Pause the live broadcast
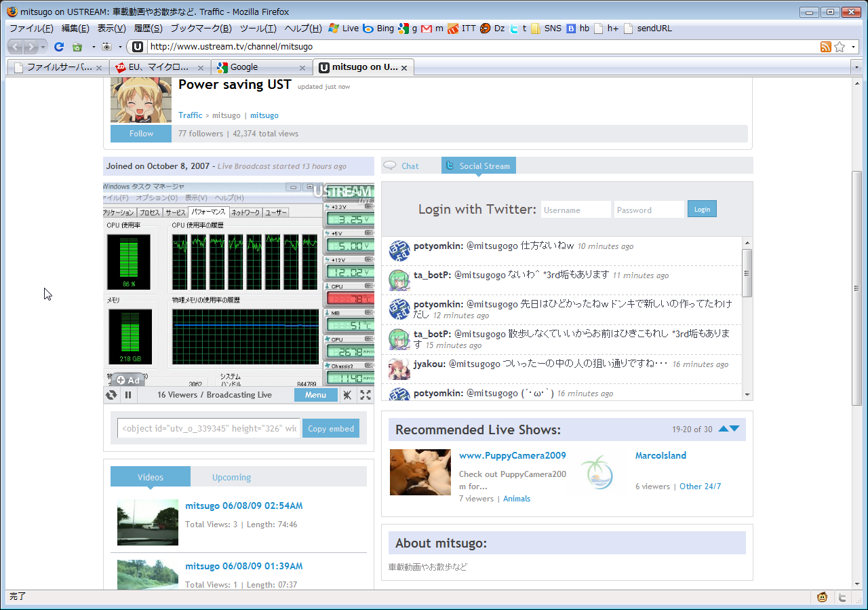The image size is (868, 610). click(127, 395)
